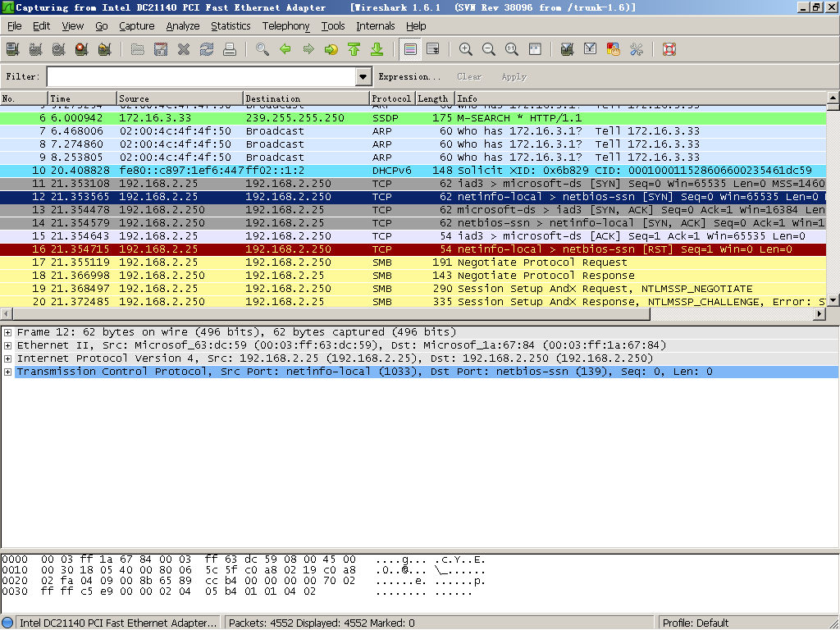840x630 pixels.
Task: Toggle auto scroll during live capture
Action: [433, 49]
